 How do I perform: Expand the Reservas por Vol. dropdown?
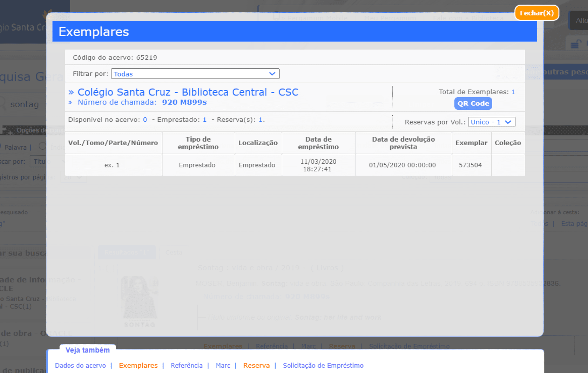point(491,122)
